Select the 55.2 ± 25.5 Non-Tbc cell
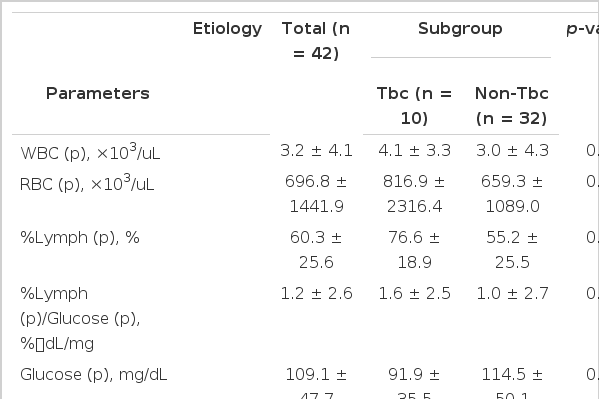Screen dimensions: 599x399 coord(512,250)
